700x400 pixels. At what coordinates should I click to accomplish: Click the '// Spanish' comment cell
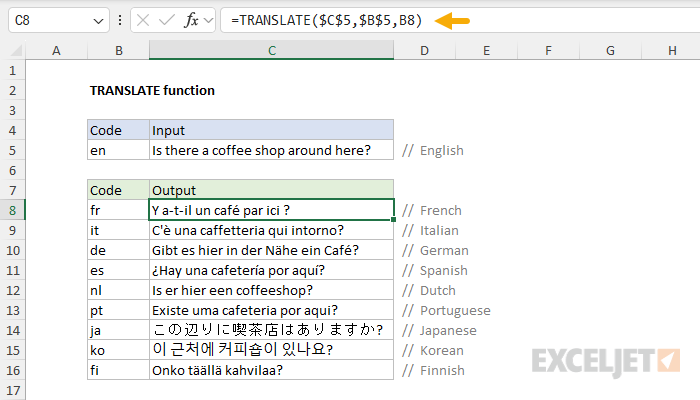pyautogui.click(x=434, y=271)
